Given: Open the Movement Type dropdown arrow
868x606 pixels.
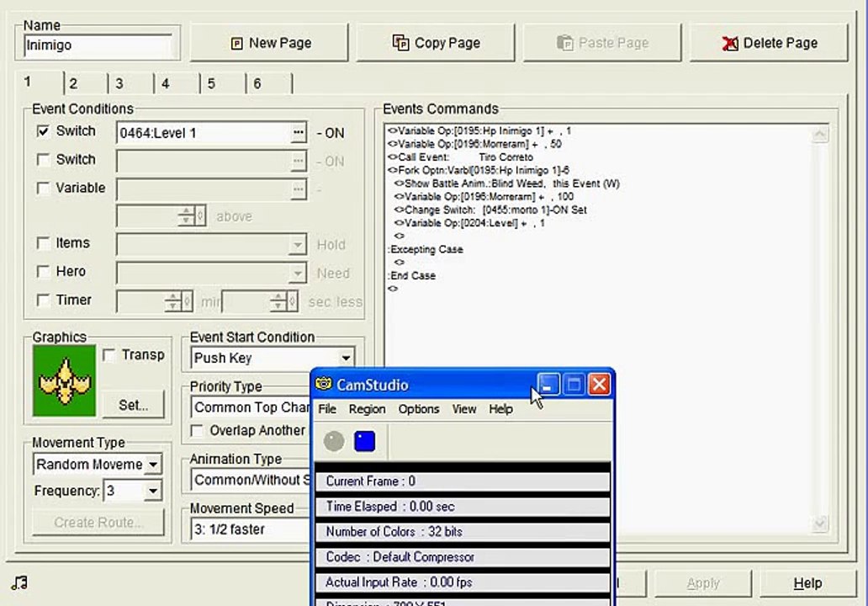Looking at the screenshot, I should click(153, 465).
